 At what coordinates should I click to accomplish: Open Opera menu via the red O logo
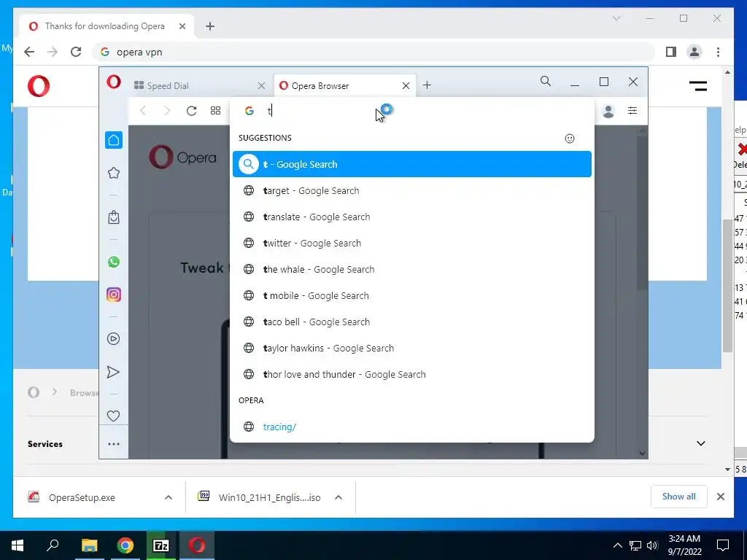pyautogui.click(x=113, y=82)
